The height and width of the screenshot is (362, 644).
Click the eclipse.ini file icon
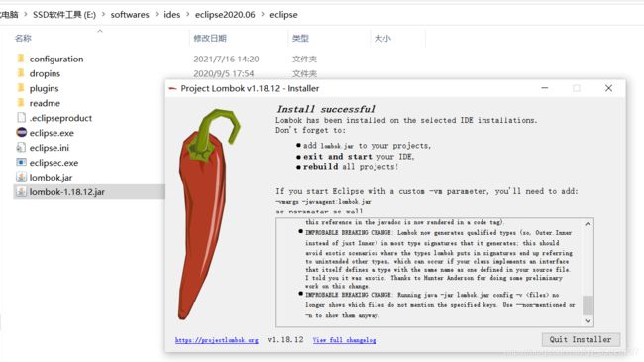tap(21, 147)
